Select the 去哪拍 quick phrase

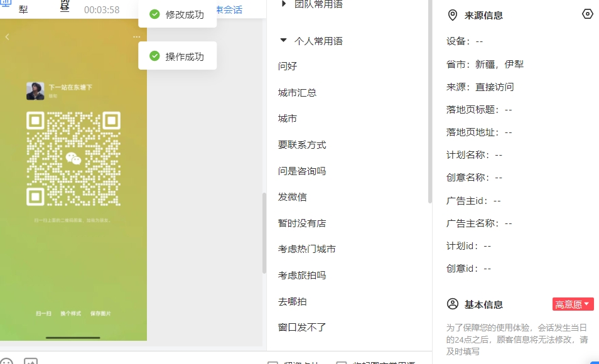pyautogui.click(x=292, y=301)
